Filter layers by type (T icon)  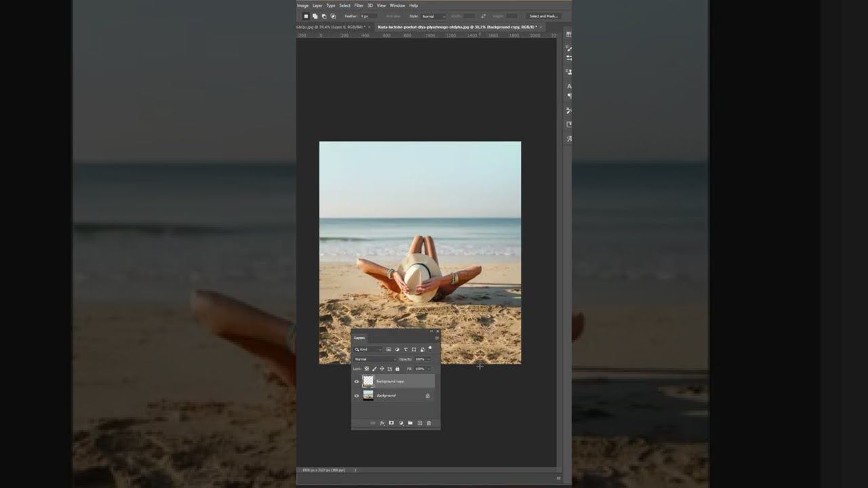tap(406, 350)
